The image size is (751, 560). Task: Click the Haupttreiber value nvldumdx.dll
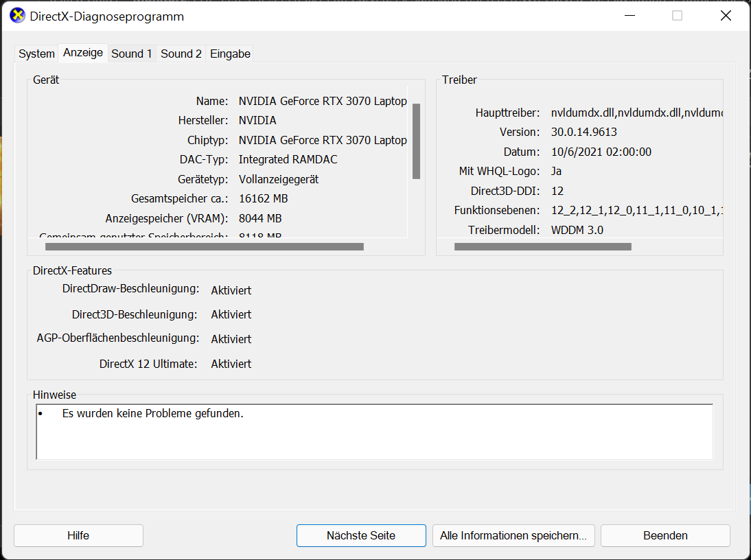tap(636, 113)
